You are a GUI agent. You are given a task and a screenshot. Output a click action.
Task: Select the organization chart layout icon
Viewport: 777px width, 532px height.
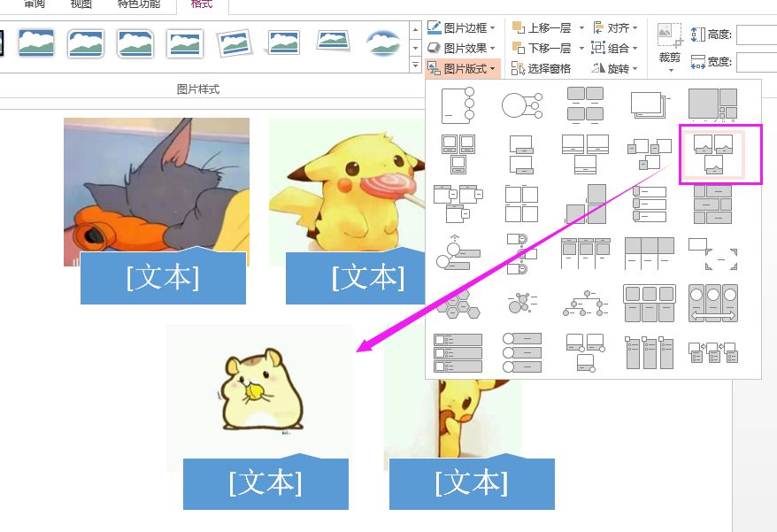pos(584,304)
